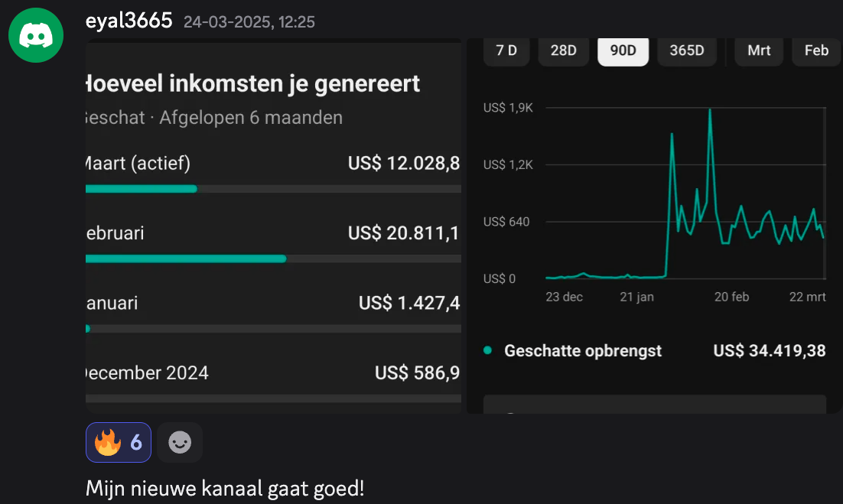
Task: Choose the Mrt month button
Action: pyautogui.click(x=759, y=50)
